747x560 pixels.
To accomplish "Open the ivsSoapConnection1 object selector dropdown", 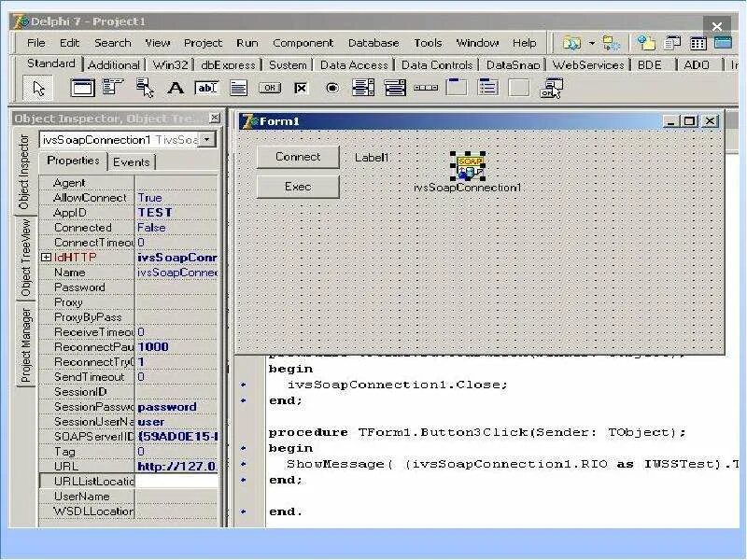I will coord(207,139).
